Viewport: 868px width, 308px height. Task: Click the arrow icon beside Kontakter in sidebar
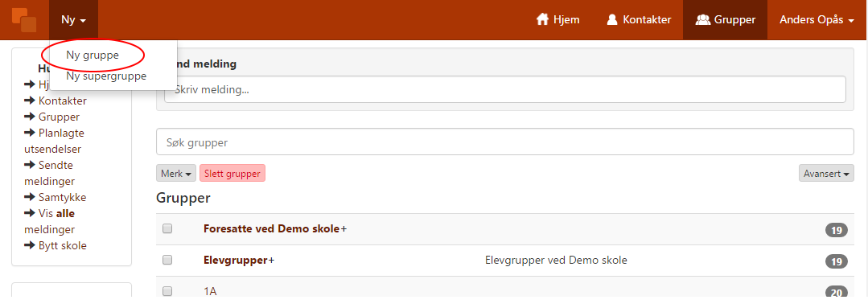click(x=30, y=101)
